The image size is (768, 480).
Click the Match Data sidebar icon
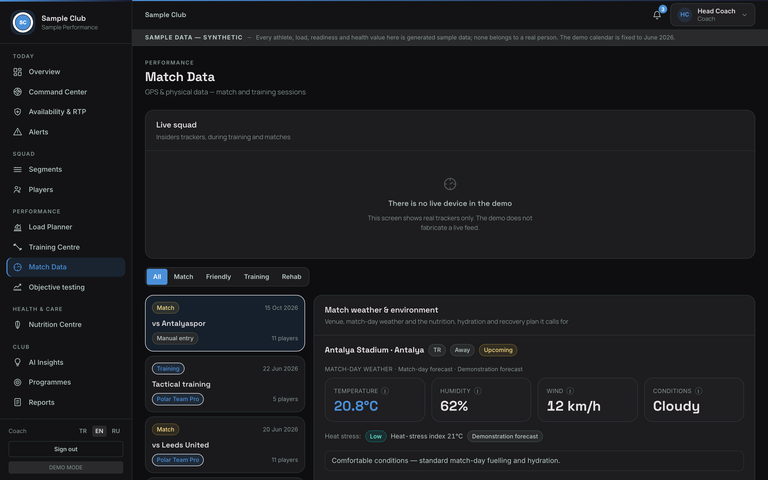[18, 267]
